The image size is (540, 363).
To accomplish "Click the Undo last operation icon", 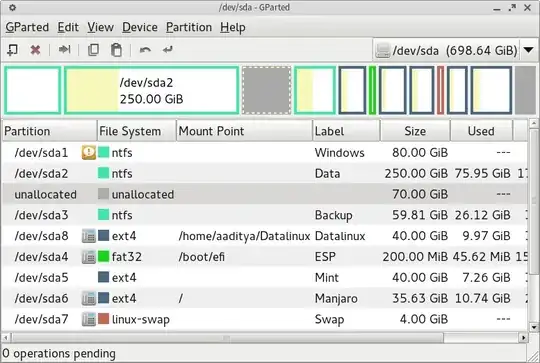I will click(x=145, y=50).
